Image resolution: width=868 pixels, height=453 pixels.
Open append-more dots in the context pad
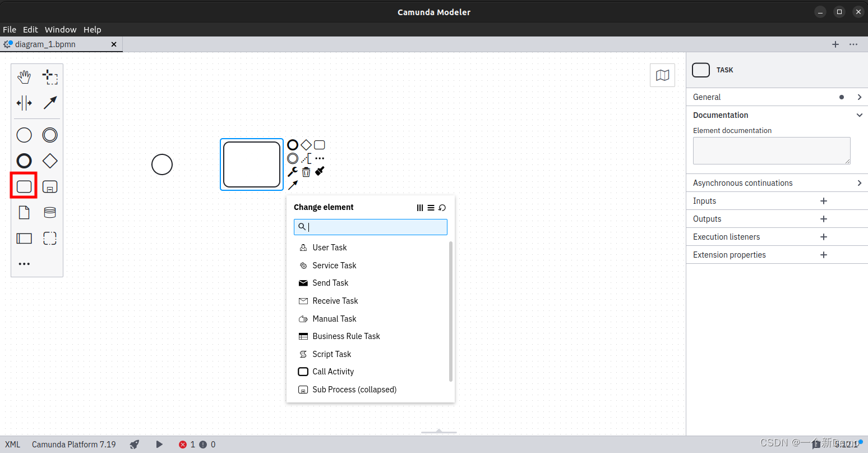click(320, 158)
